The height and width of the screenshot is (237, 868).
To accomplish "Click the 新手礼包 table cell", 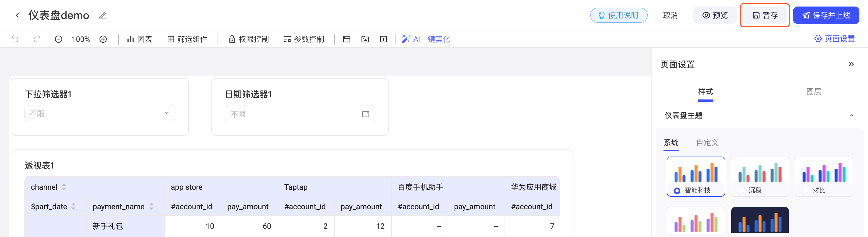I will (125, 226).
